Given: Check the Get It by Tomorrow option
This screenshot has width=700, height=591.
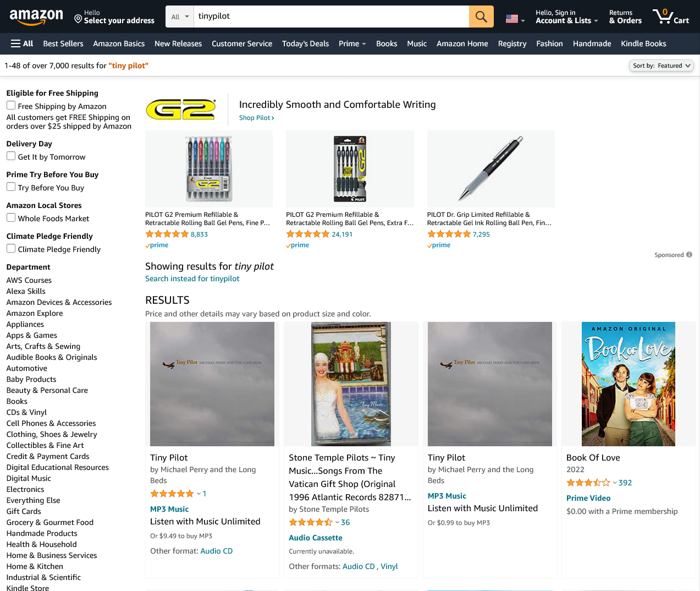Looking at the screenshot, I should pyautogui.click(x=11, y=156).
